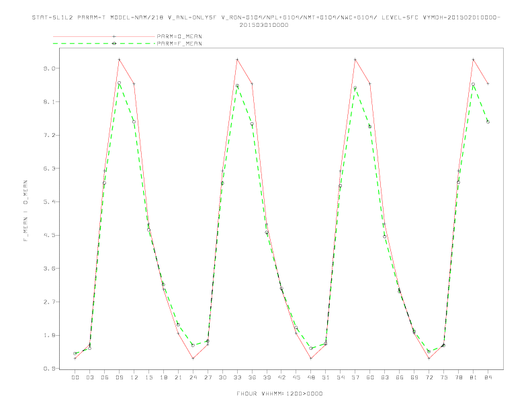Click x-axis forecast hour label 60
The height and width of the screenshot is (411, 532).
tap(370, 377)
